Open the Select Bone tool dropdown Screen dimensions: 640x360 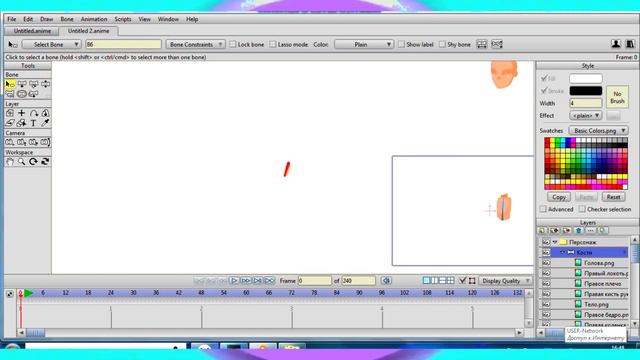[51, 44]
